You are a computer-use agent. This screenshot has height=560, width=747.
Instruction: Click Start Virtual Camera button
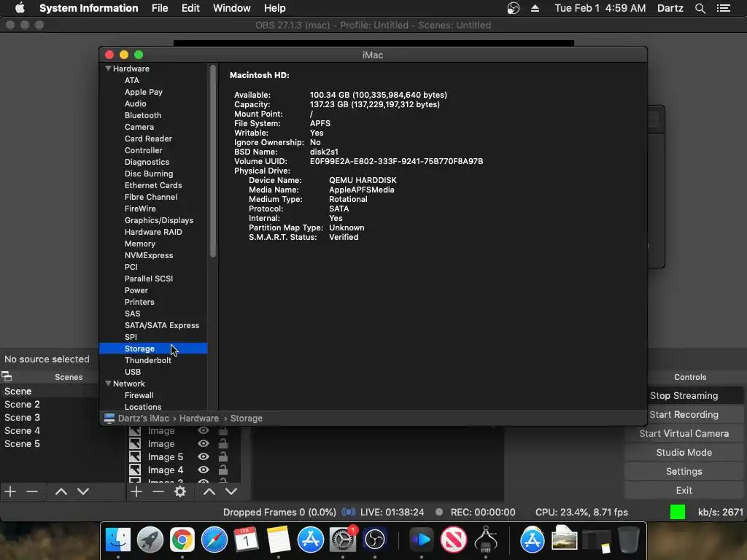[684, 433]
